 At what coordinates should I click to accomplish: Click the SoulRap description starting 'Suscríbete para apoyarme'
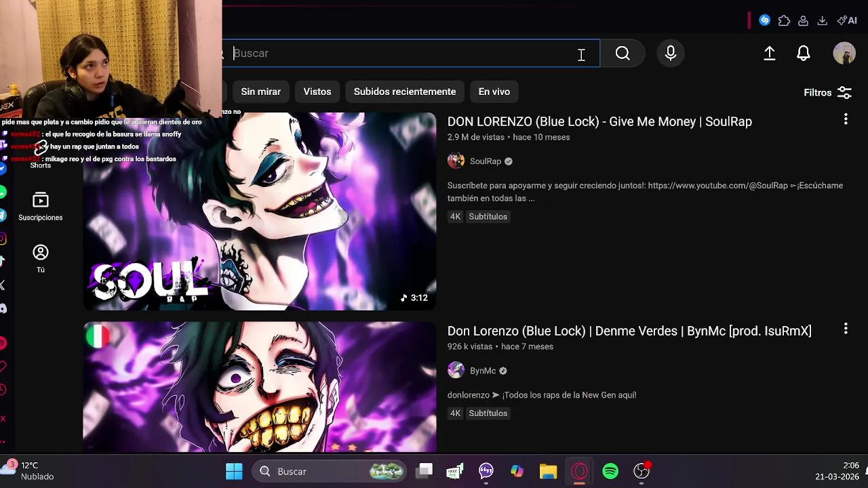pyautogui.click(x=645, y=192)
